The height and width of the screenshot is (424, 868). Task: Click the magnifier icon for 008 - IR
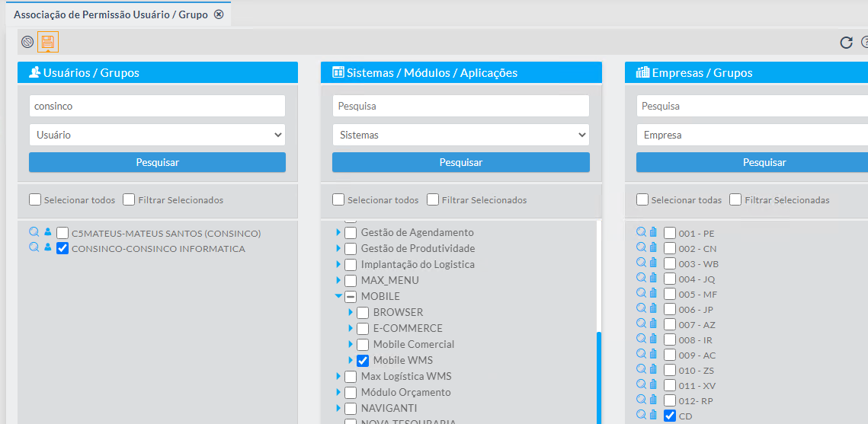click(x=642, y=339)
